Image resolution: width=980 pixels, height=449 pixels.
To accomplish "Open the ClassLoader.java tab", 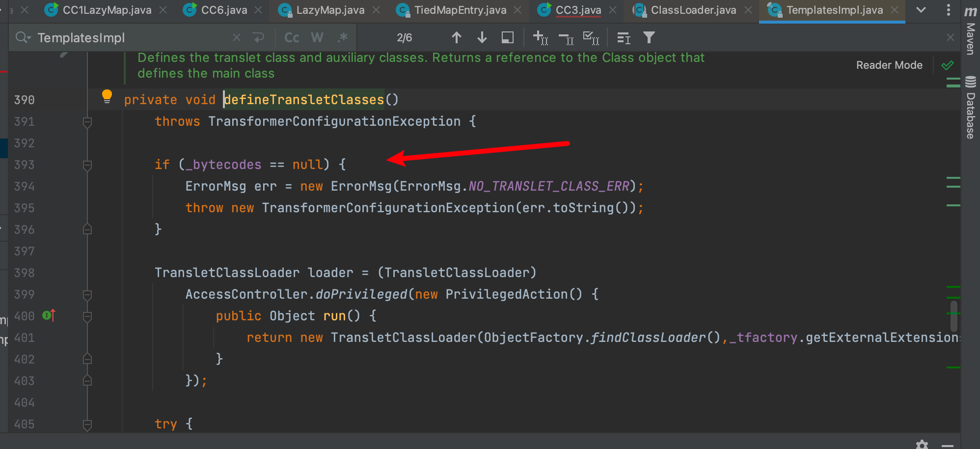I will [x=685, y=10].
